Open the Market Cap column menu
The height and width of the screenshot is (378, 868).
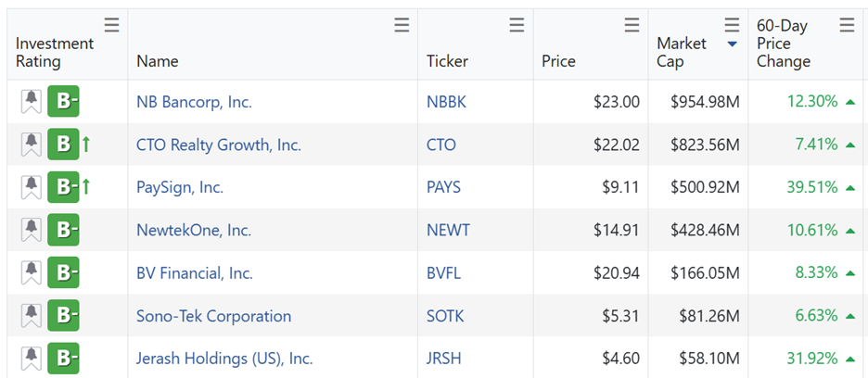coord(732,25)
